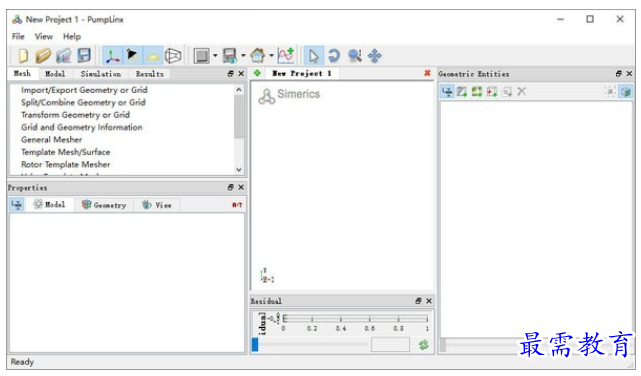Float the Residual panel with undock icon
This screenshot has height=376, width=641.
pos(418,301)
